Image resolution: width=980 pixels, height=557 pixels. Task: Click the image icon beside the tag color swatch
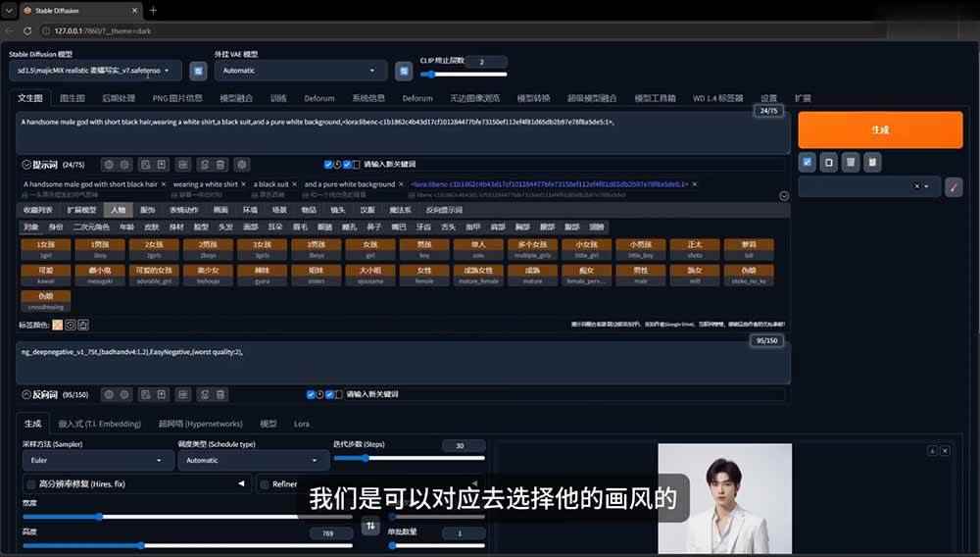pos(83,325)
